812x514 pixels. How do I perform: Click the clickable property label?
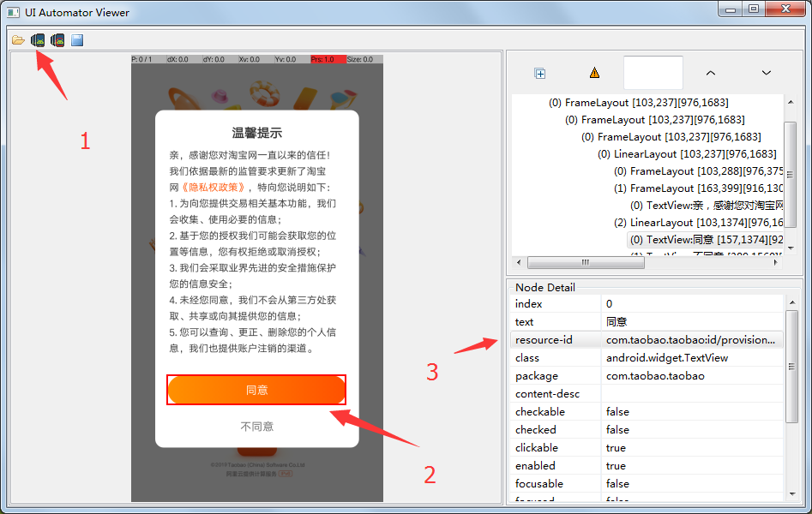click(537, 448)
